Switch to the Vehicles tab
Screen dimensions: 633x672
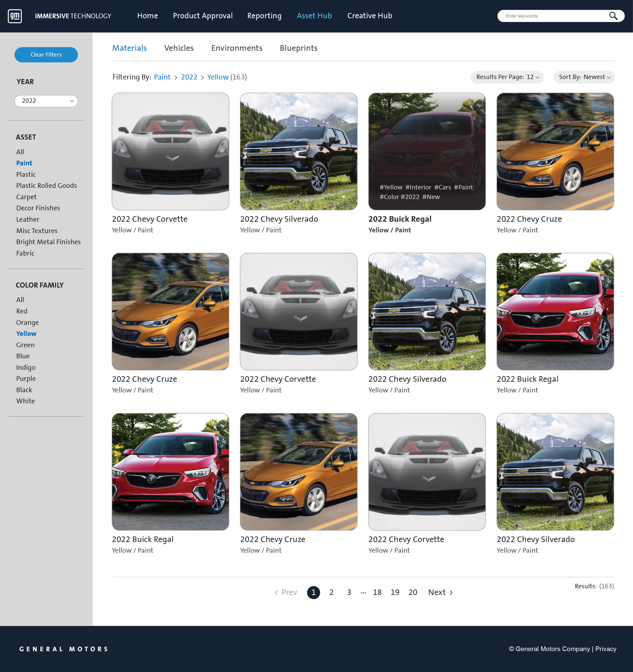click(179, 48)
